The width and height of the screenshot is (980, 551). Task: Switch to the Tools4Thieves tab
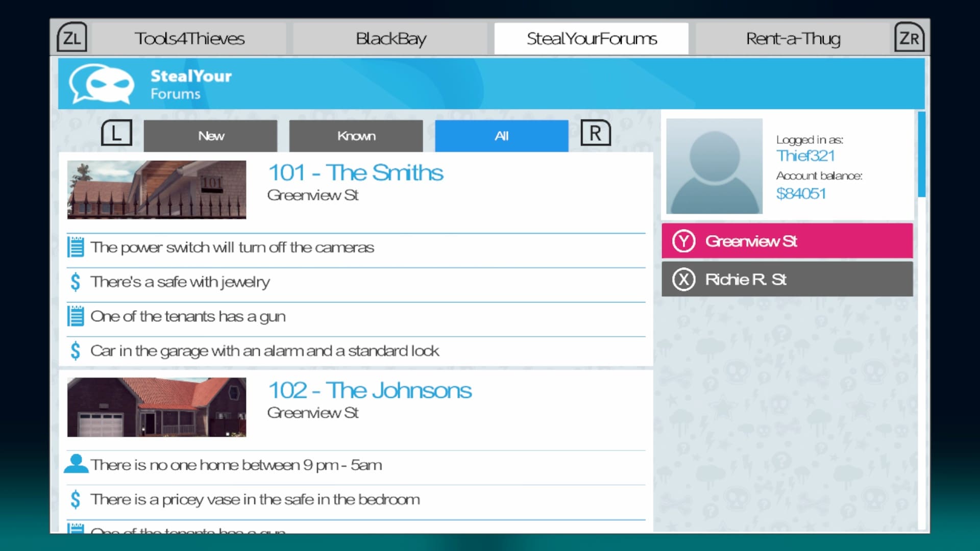click(x=189, y=39)
